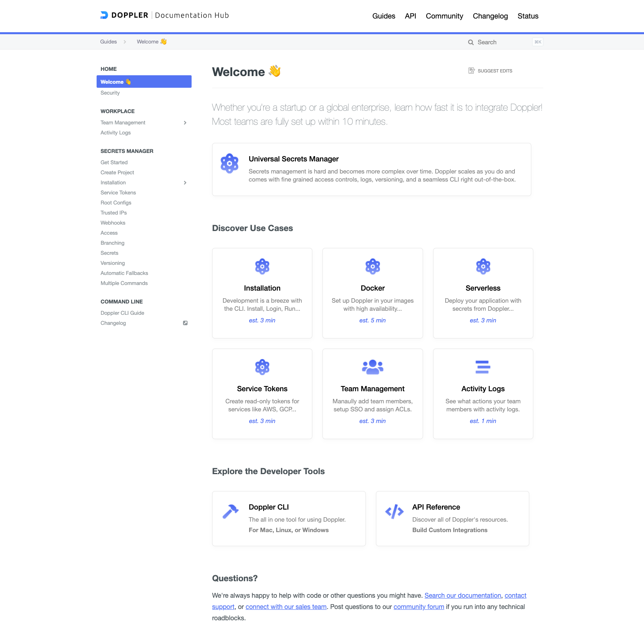Viewport: 644px width, 644px height.
Task: Click the Build Custom Integrations text
Action: [450, 530]
